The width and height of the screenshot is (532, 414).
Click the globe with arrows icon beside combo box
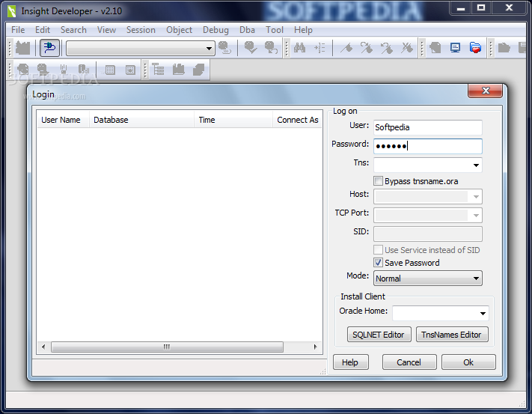(x=224, y=47)
